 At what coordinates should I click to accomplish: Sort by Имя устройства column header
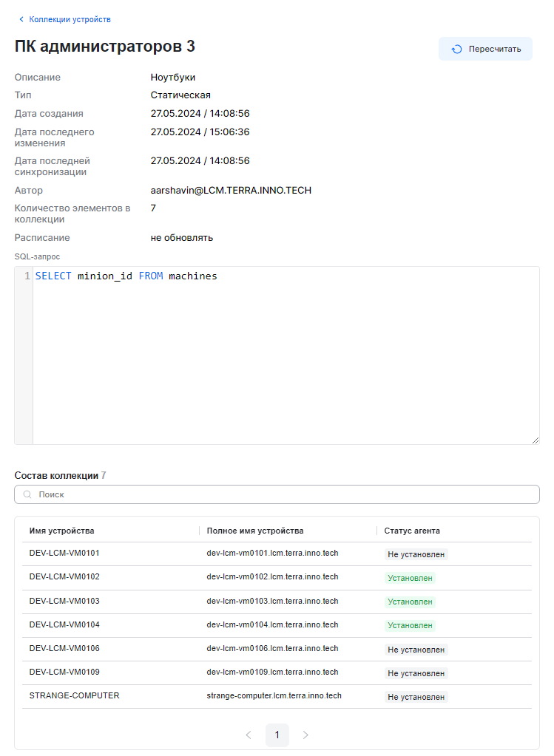coord(62,531)
